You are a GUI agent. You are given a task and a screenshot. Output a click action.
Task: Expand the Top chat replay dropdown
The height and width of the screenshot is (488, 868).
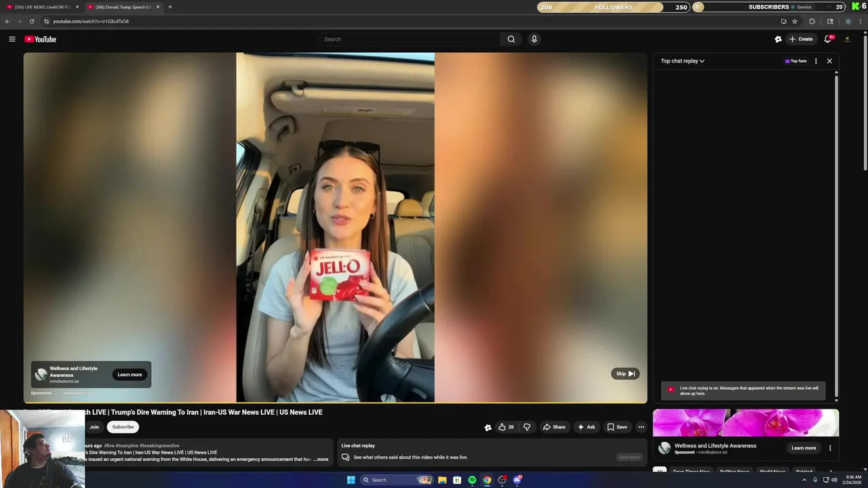coord(683,61)
